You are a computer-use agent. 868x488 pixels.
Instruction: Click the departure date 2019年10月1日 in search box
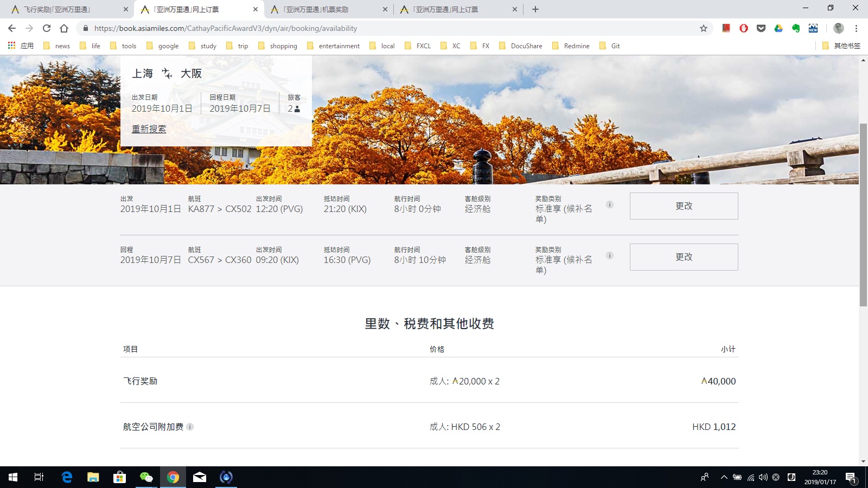coord(162,108)
